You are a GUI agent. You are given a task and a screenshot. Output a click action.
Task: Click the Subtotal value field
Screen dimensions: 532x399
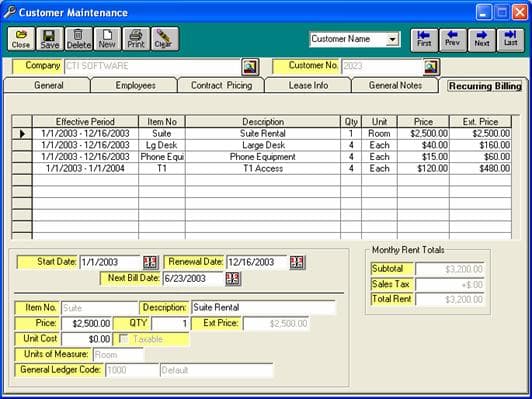coord(450,269)
